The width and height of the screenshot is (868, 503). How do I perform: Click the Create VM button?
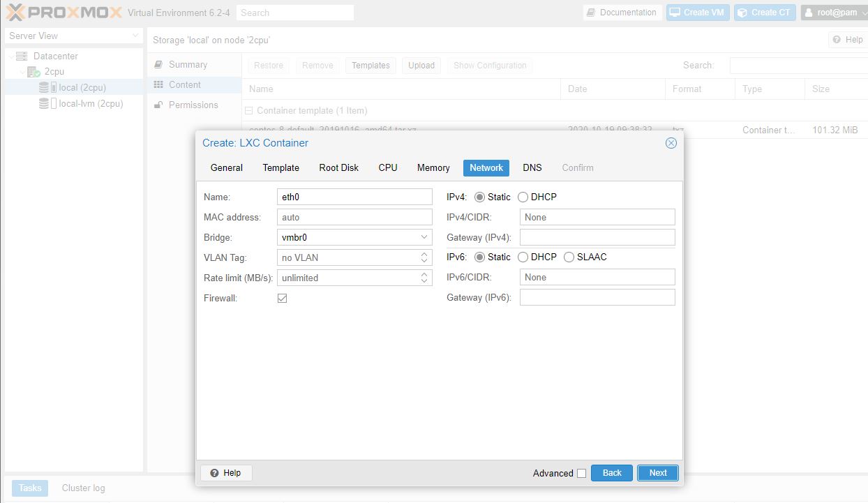[x=697, y=13]
